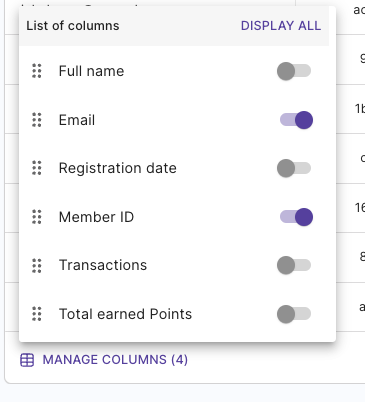The image size is (365, 402).
Task: Enable the Transactions column switch
Action: click(x=294, y=265)
